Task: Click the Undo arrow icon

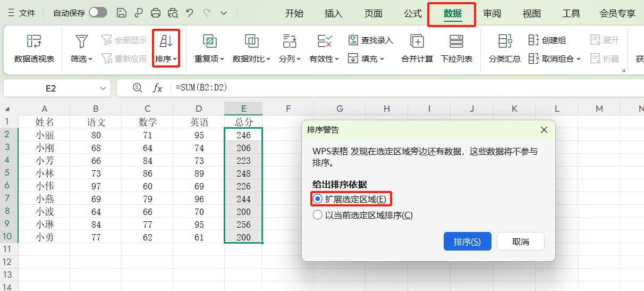Action: pos(190,13)
